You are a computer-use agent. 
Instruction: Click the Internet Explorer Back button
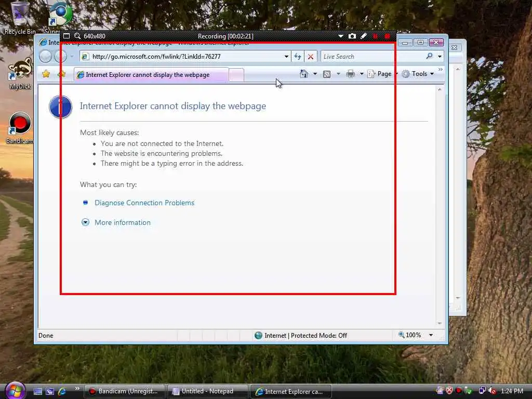tap(46, 56)
